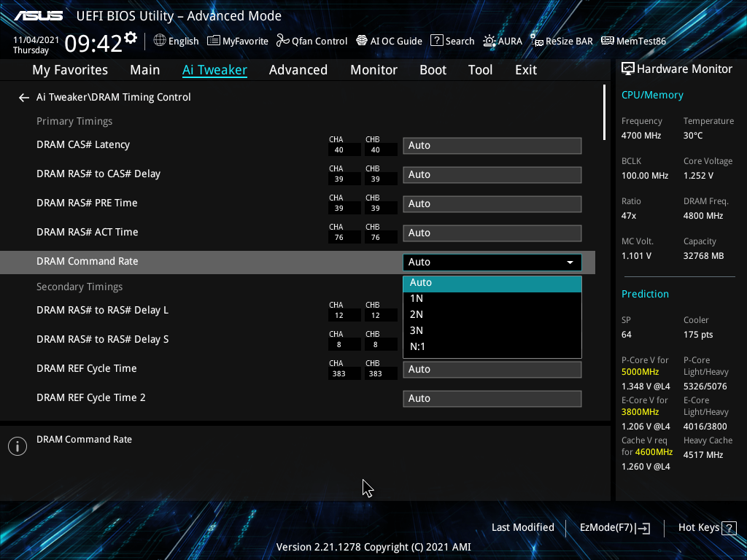Click the 175 pts Cooler score
Screen dimensions: 747x560
tap(698, 335)
